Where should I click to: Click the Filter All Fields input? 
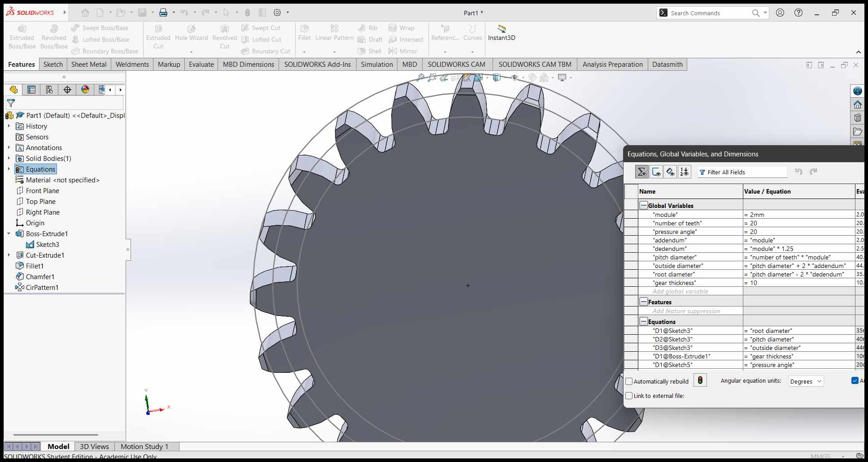742,172
